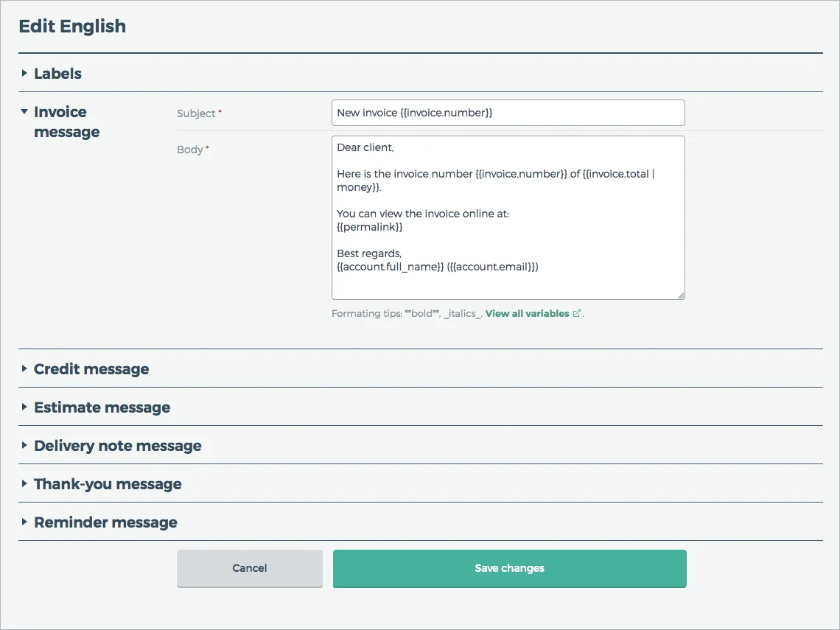This screenshot has height=630, width=840.
Task: Click the arrow beside Reminder message
Action: coord(24,522)
